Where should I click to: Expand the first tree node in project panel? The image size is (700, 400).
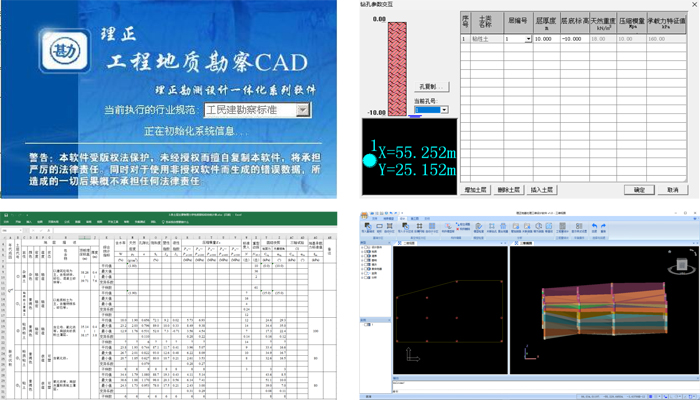(364, 246)
